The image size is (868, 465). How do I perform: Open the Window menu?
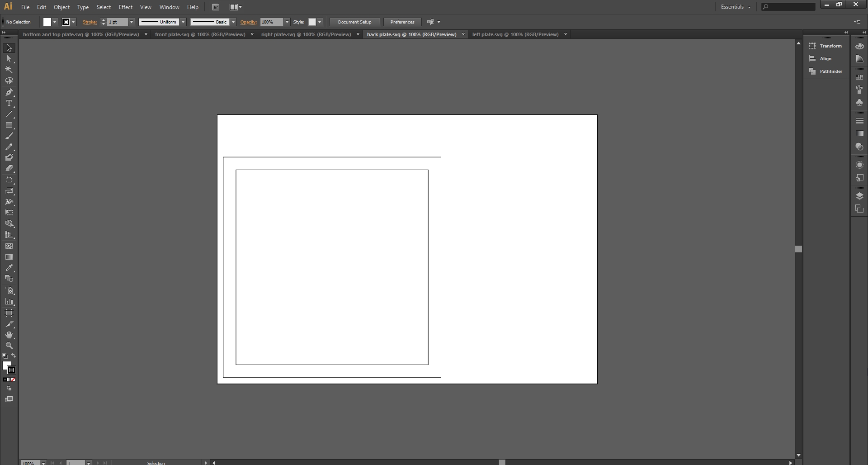(170, 7)
